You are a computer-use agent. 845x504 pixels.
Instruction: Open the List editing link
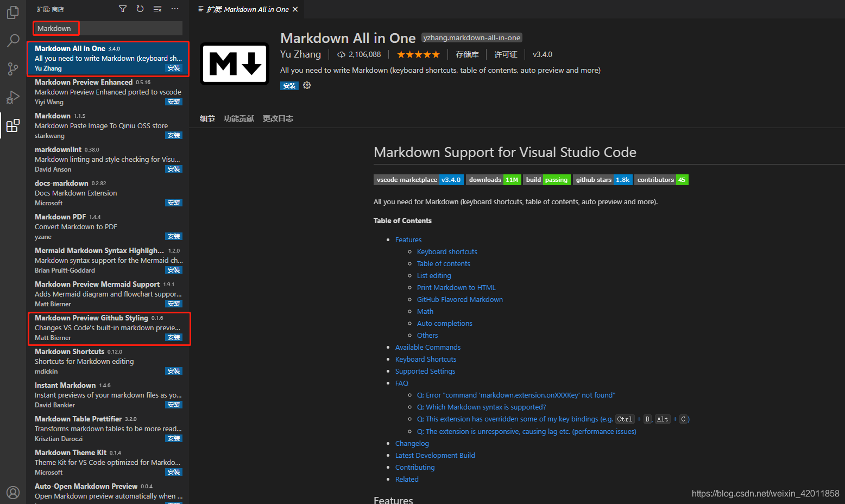(434, 275)
